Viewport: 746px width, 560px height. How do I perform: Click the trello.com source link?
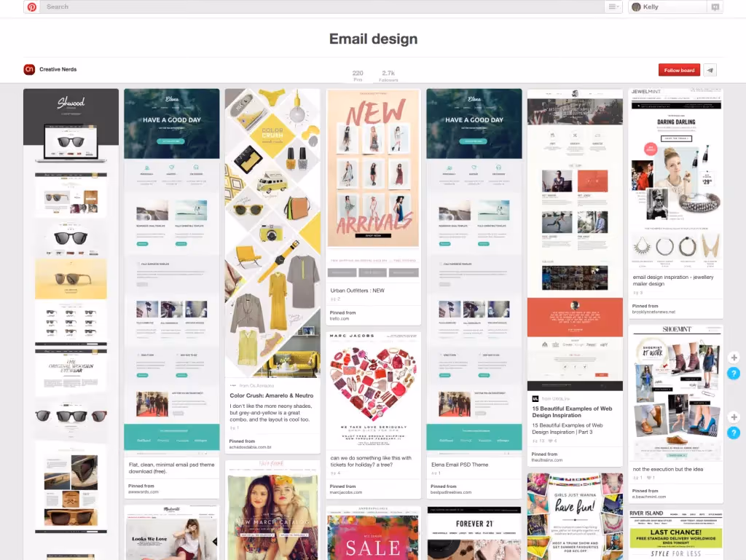point(339,318)
